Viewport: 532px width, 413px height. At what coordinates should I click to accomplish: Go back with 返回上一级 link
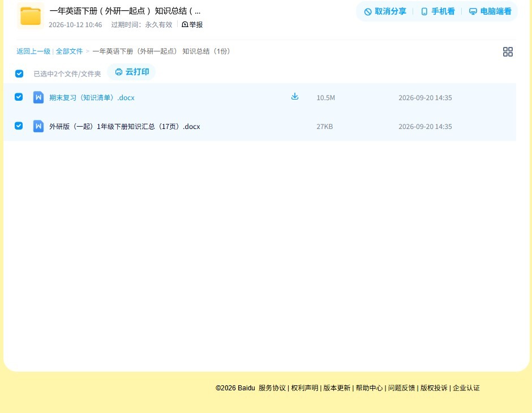pos(33,51)
